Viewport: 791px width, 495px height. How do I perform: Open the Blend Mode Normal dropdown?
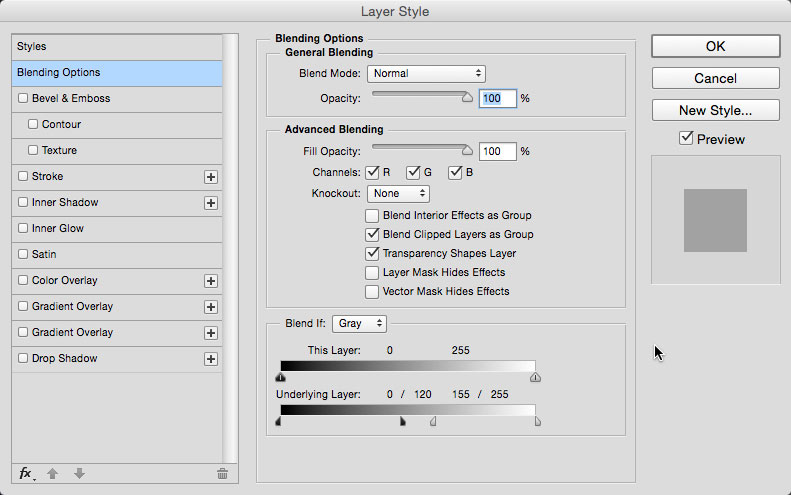pyautogui.click(x=426, y=74)
